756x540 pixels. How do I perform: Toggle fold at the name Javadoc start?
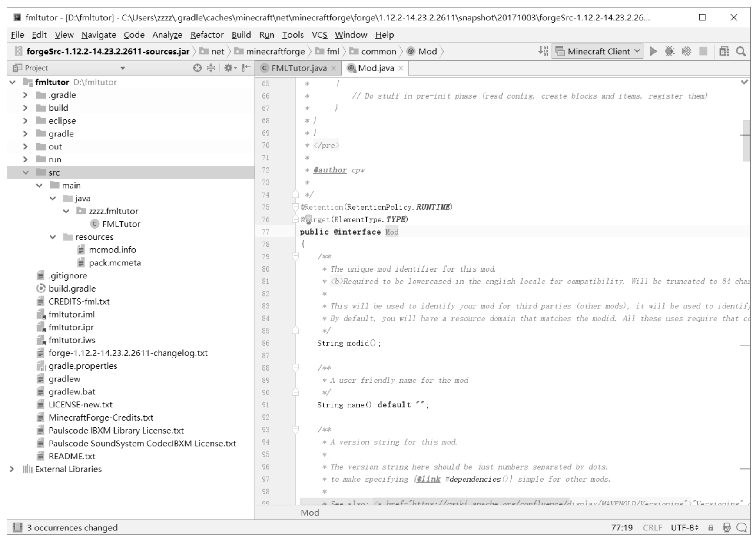pos(295,368)
